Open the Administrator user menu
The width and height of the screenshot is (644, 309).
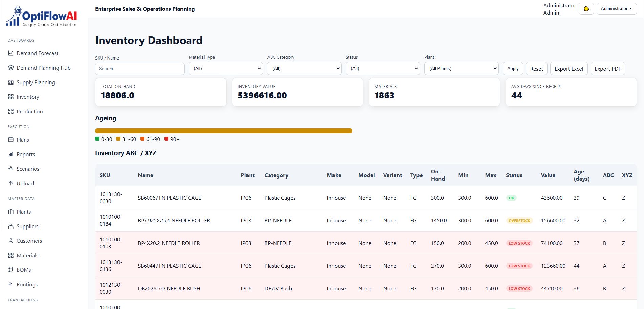616,9
